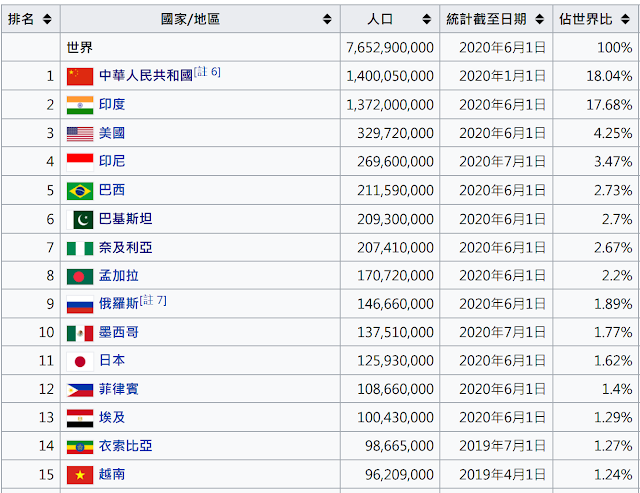This screenshot has width=640, height=493.
Task: Click the India flag icon
Action: click(80, 105)
